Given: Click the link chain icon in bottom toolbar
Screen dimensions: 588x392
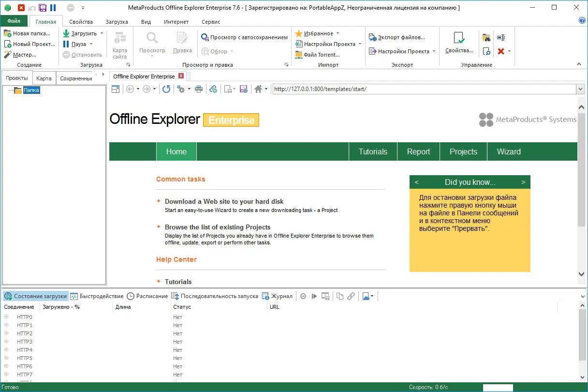Looking at the screenshot, I should 351,296.
